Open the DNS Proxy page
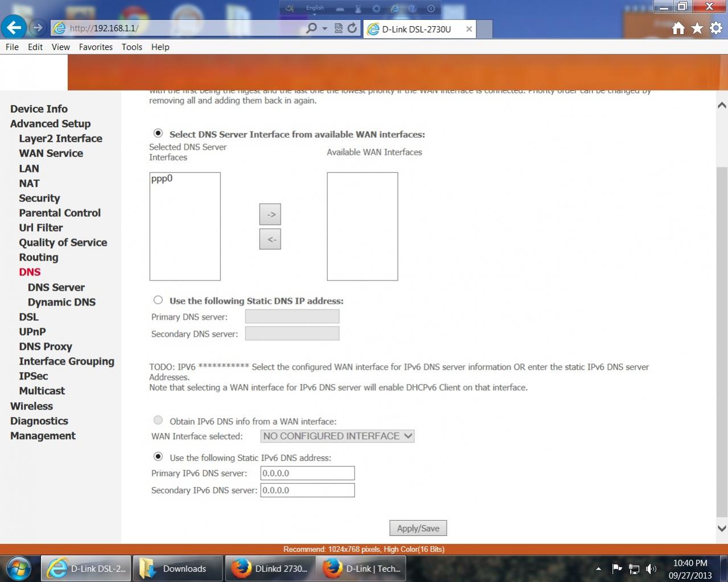Image resolution: width=728 pixels, height=582 pixels. click(46, 347)
